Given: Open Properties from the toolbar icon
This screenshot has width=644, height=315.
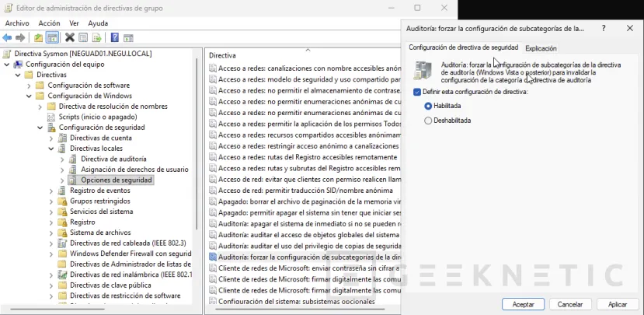Looking at the screenshot, I should [x=83, y=38].
